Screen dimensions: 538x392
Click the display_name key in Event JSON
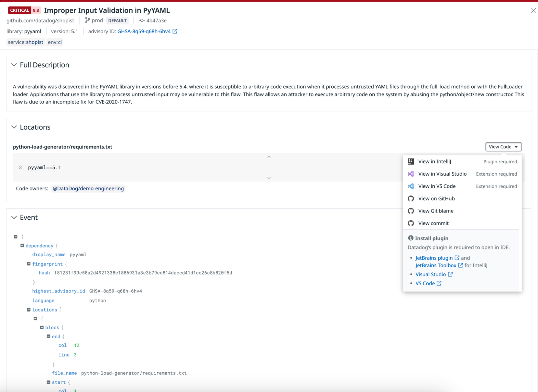coord(49,255)
